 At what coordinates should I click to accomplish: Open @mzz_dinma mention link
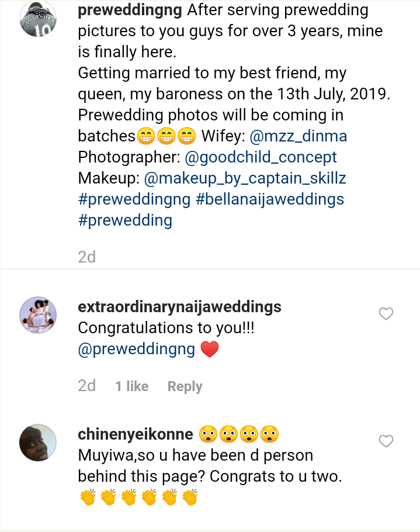click(x=298, y=136)
